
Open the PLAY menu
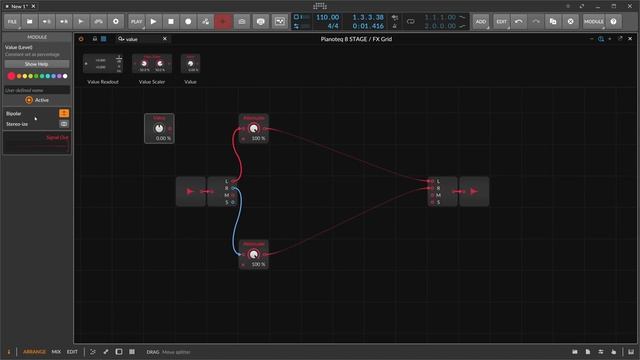[x=136, y=22]
